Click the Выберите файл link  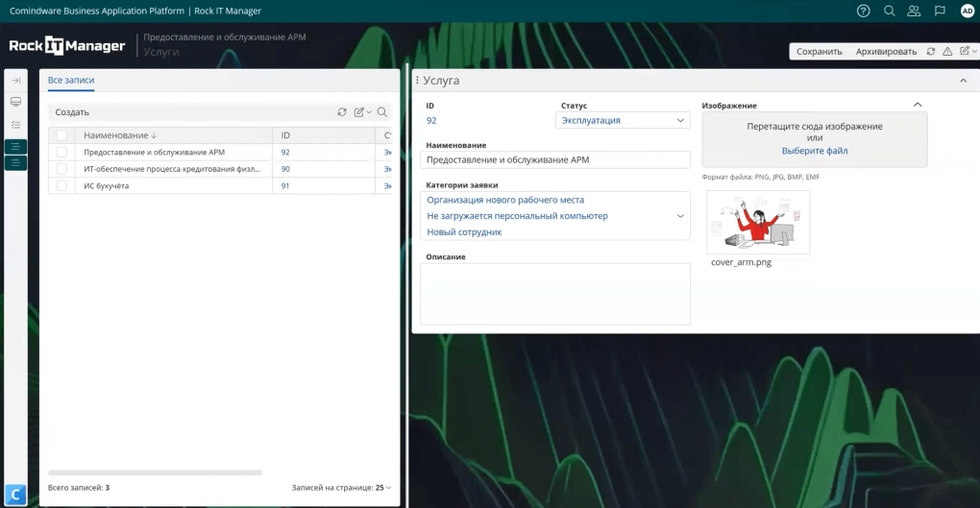coord(814,151)
